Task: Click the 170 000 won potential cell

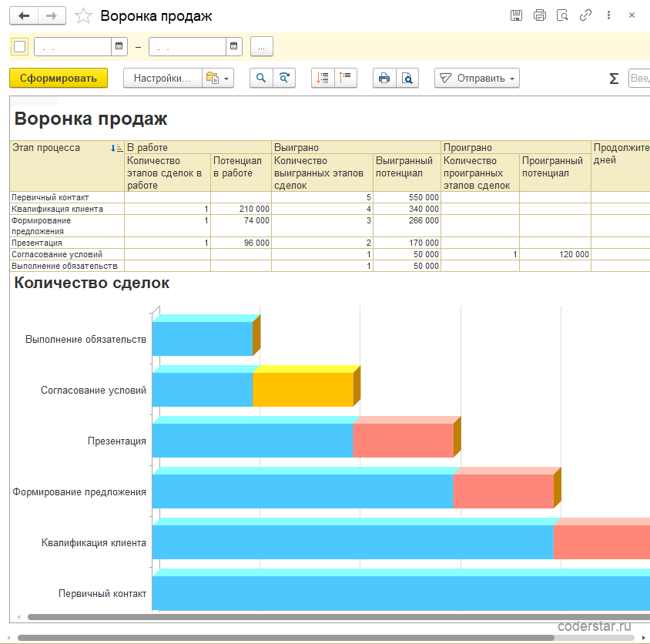Action: 407,243
